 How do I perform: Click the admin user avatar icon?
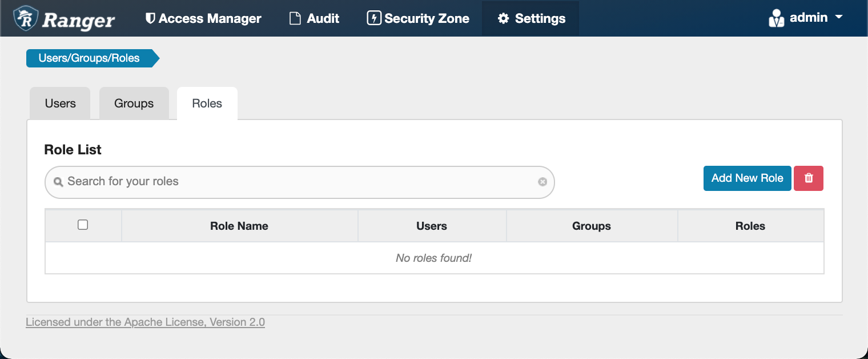pyautogui.click(x=776, y=18)
